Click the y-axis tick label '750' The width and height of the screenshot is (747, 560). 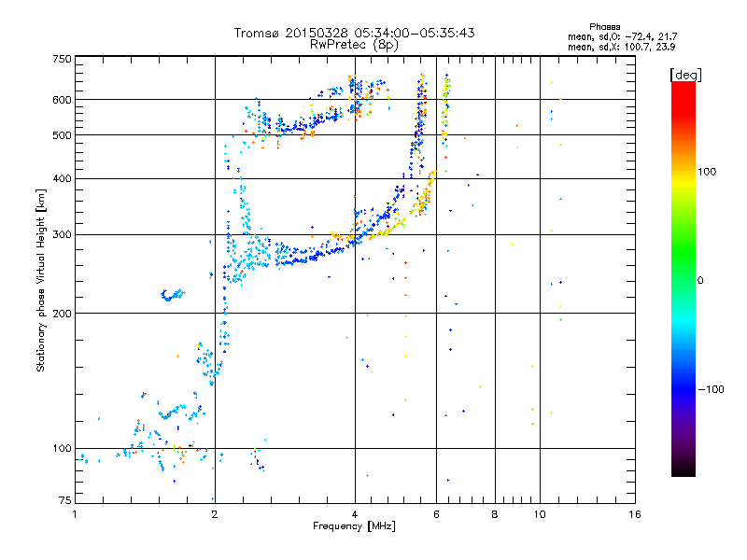[x=63, y=59]
